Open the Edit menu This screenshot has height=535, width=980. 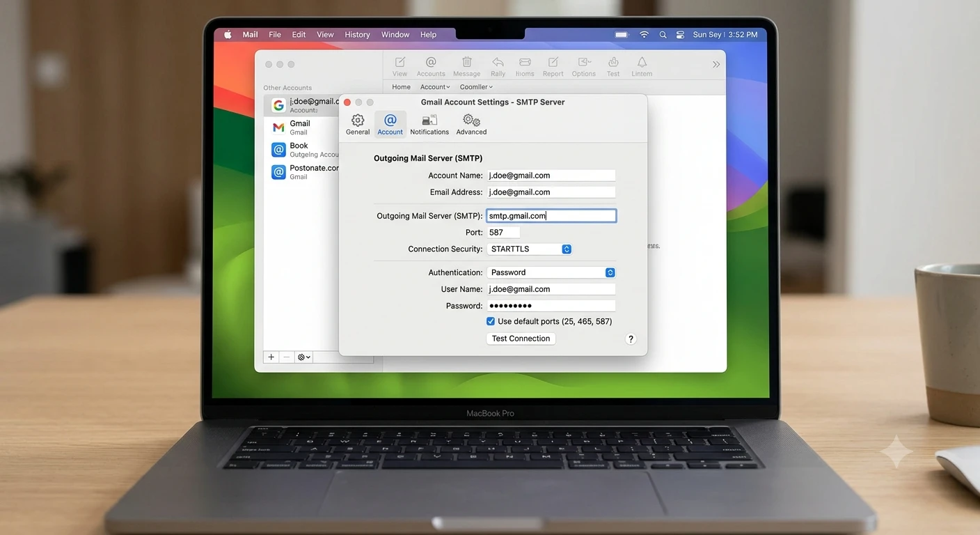pyautogui.click(x=299, y=35)
